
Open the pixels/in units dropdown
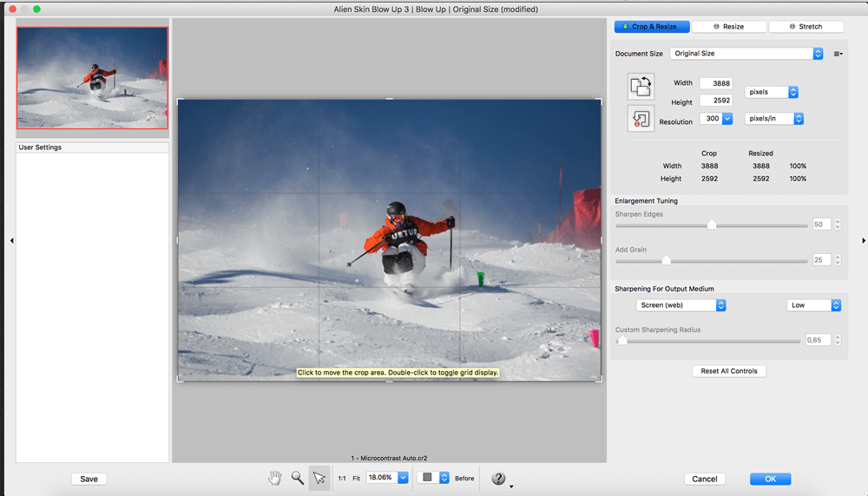click(774, 118)
